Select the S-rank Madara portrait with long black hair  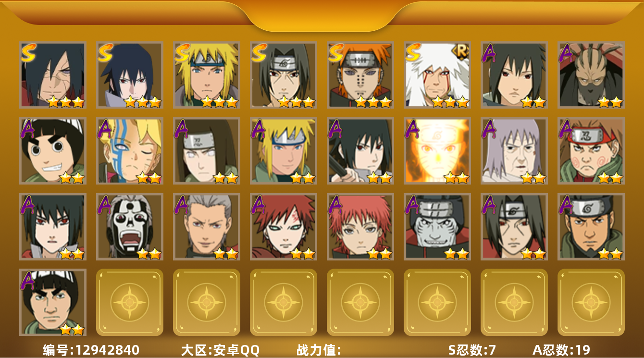53,75
